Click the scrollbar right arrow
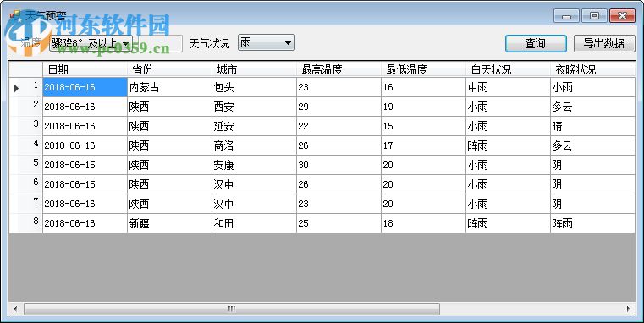 (629, 309)
